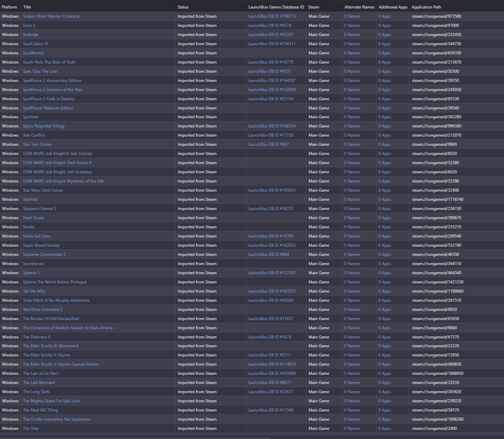This screenshot has width=504, height=439.
Task: Open LaunchBox DB ID #156111 link
Action: pyautogui.click(x=272, y=44)
